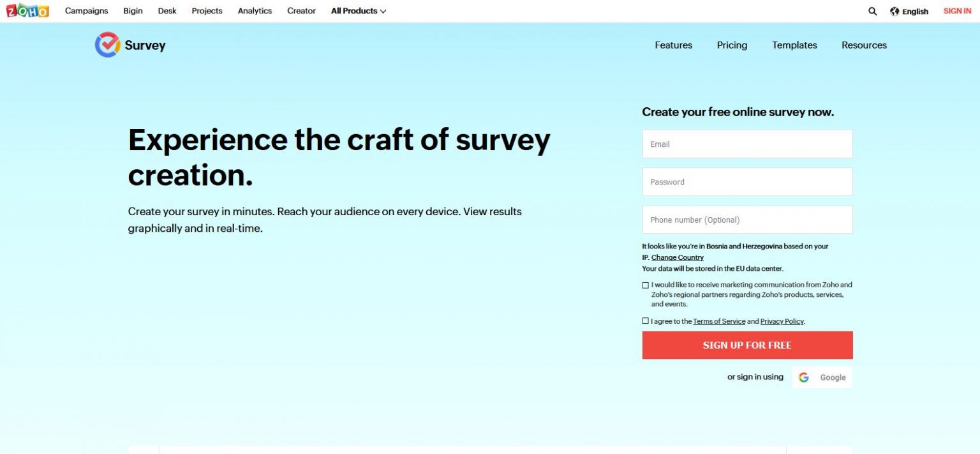Open the Change Country link
980x454 pixels.
677,257
